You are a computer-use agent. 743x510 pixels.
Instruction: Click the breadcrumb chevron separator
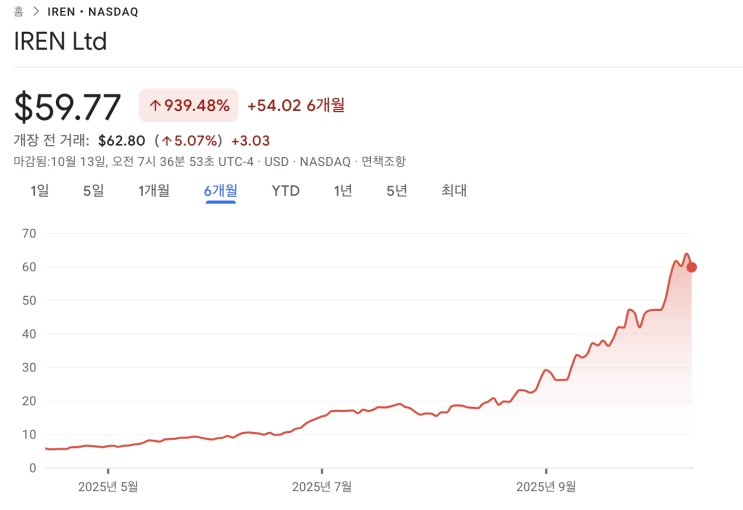tap(36, 11)
